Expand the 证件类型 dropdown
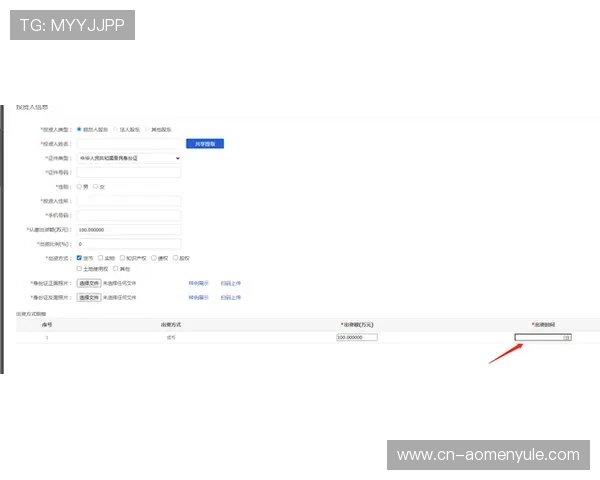This screenshot has width=600, height=480. pos(129,158)
